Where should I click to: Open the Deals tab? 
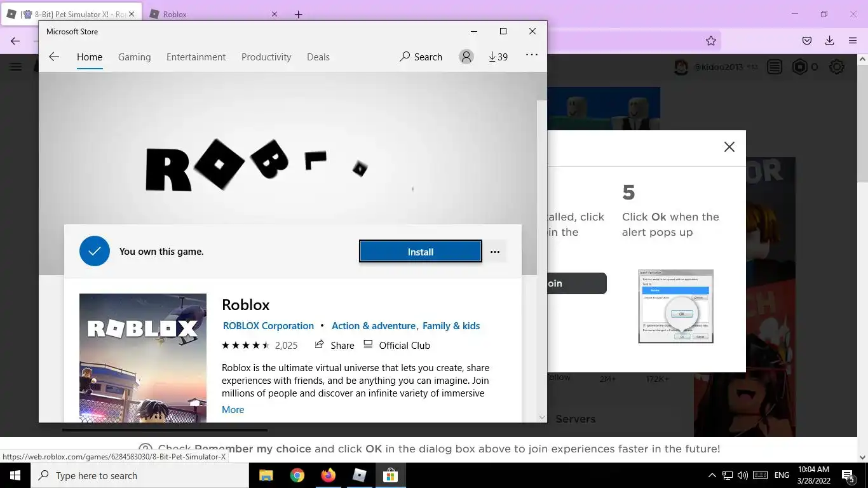tap(318, 57)
